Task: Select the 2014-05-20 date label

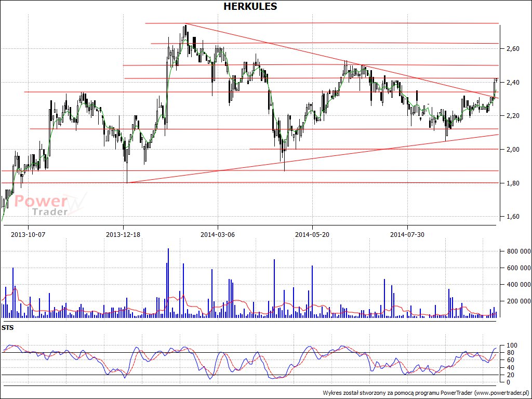Action: pyautogui.click(x=312, y=234)
